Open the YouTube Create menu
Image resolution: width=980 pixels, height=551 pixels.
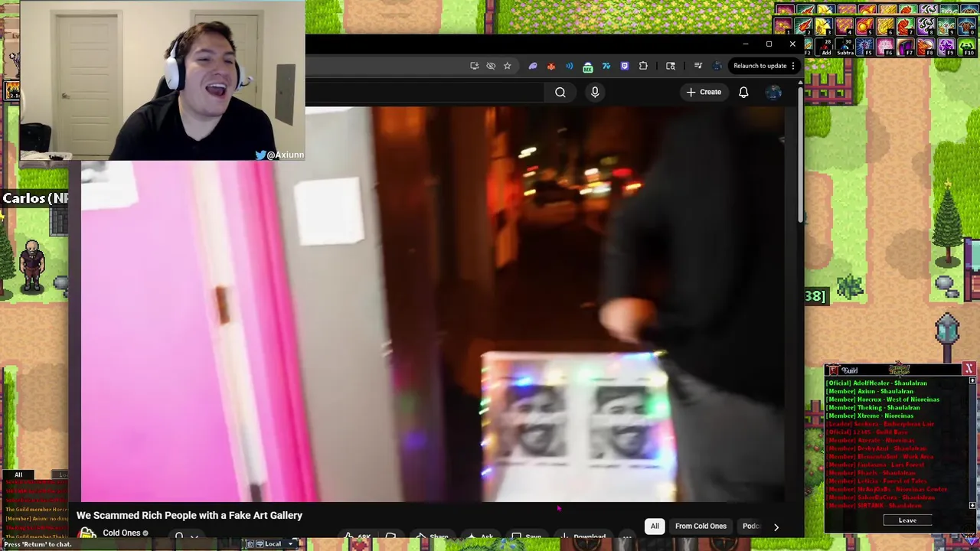tap(704, 93)
